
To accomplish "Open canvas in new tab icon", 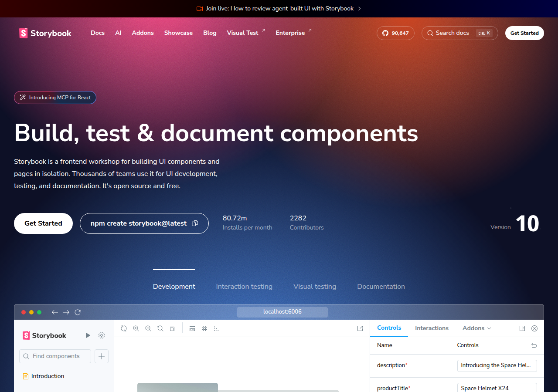I will click(x=360, y=328).
